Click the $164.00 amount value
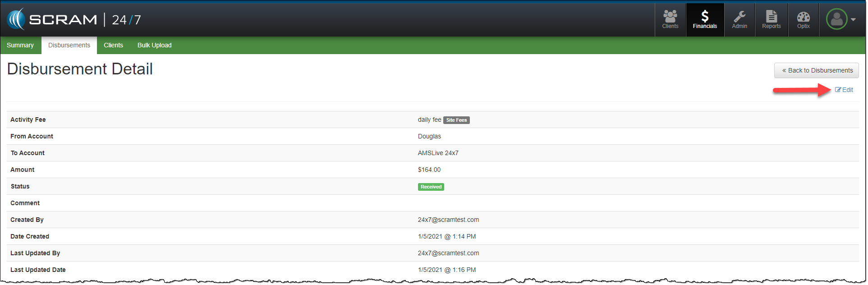The height and width of the screenshot is (285, 868). (429, 170)
